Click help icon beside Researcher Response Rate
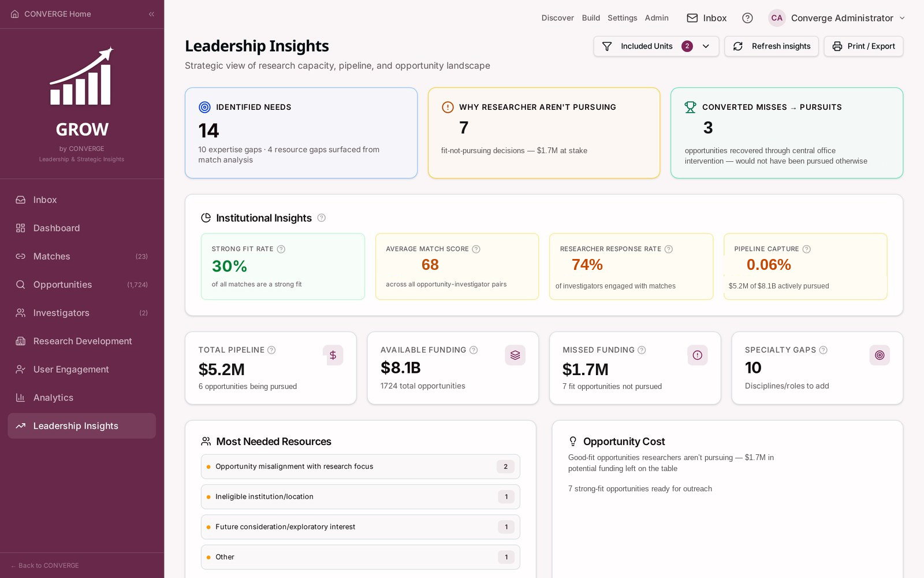 click(x=669, y=249)
